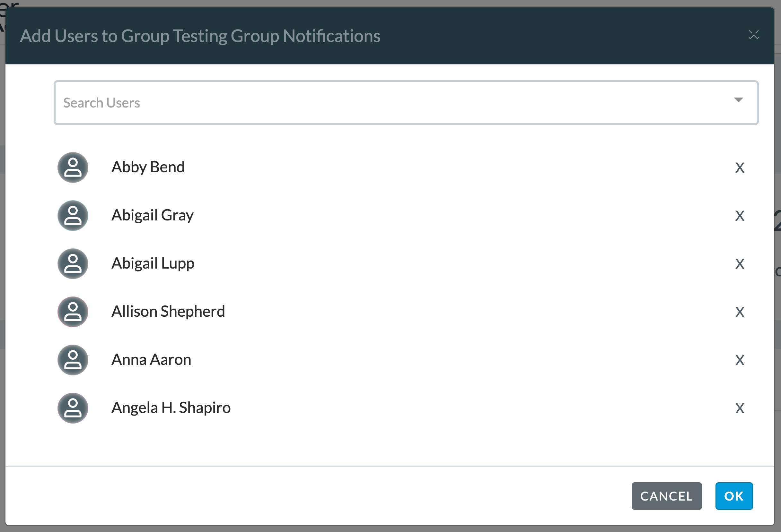The image size is (781, 532).
Task: Select the name Angela H. Shapiro
Action: [171, 408]
